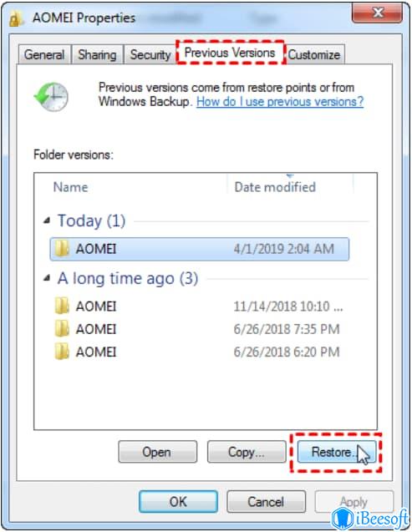
Task: Switch to the General tab
Action: 44,54
